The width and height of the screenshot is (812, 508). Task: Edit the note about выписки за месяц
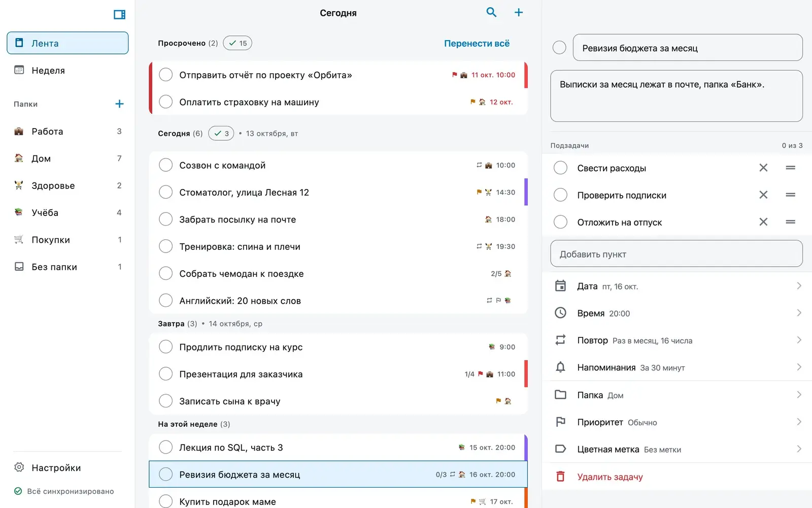[x=676, y=96]
